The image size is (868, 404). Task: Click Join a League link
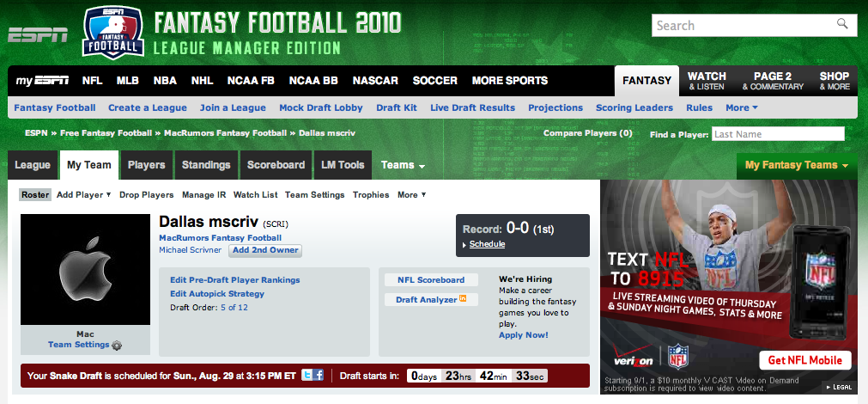coord(233,107)
